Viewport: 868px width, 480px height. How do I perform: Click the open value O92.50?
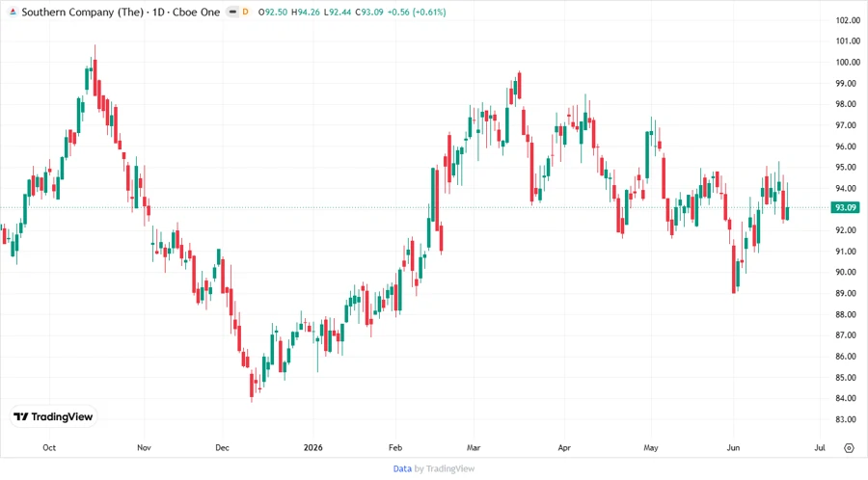(x=273, y=12)
